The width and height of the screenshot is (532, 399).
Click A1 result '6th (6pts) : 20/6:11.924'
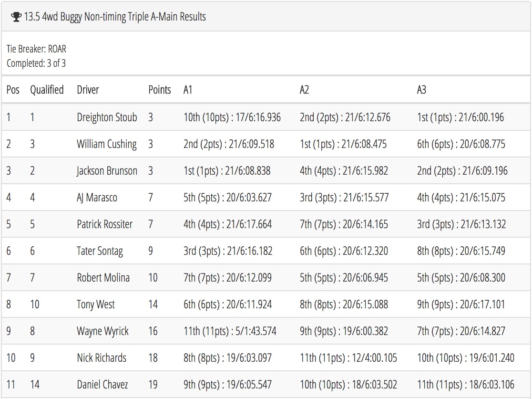pos(228,304)
